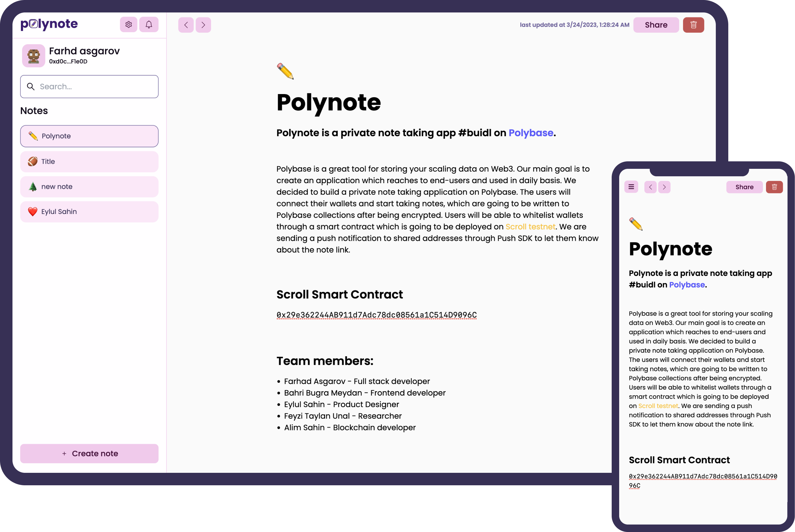Click the delete trash icon in the mobile view
Viewport: 795px width, 532px height.
click(x=774, y=187)
